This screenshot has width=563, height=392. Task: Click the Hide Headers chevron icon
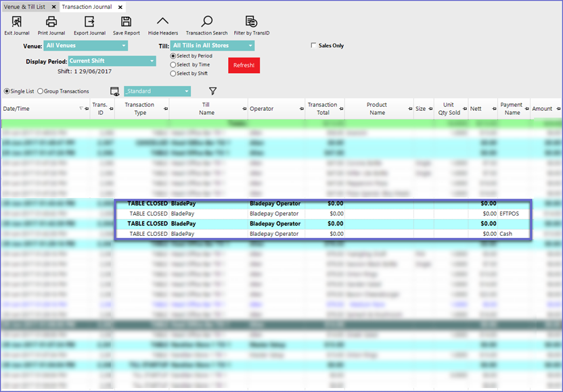(x=162, y=22)
